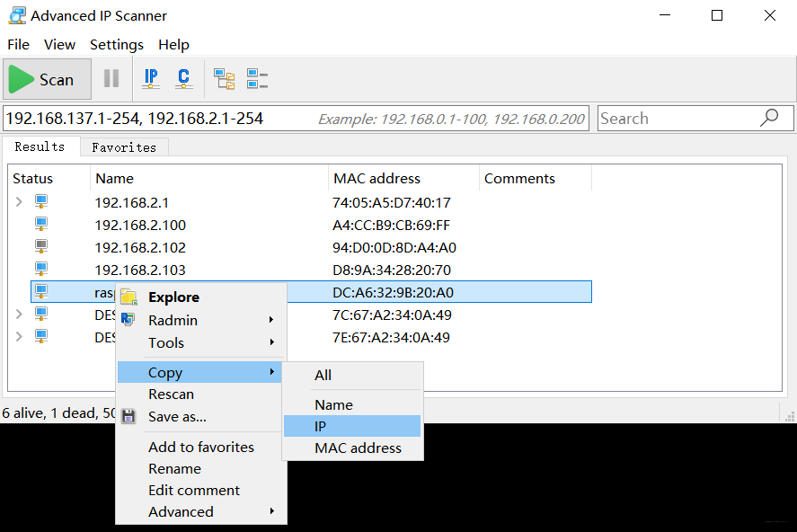Click the computer icon of the 7E:67:A2:34:0A:49 row
This screenshot has height=532, width=797.
41,336
